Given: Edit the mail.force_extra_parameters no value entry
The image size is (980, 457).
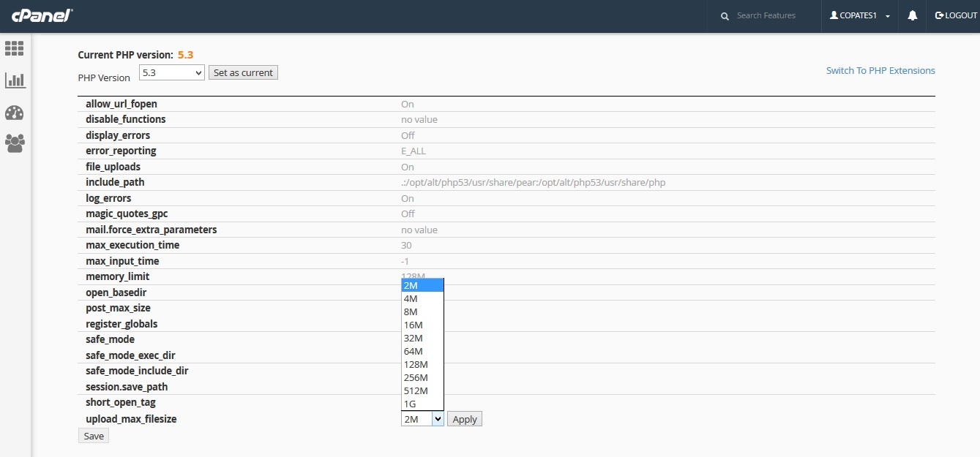Looking at the screenshot, I should pyautogui.click(x=419, y=230).
